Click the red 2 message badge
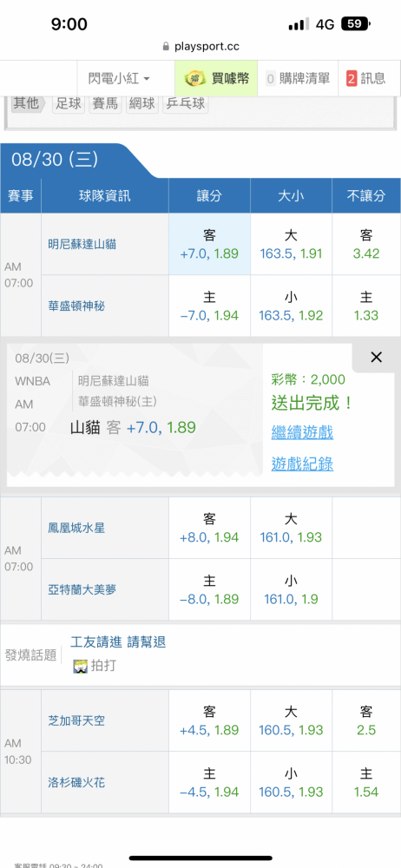This screenshot has height=868, width=401. [x=352, y=79]
